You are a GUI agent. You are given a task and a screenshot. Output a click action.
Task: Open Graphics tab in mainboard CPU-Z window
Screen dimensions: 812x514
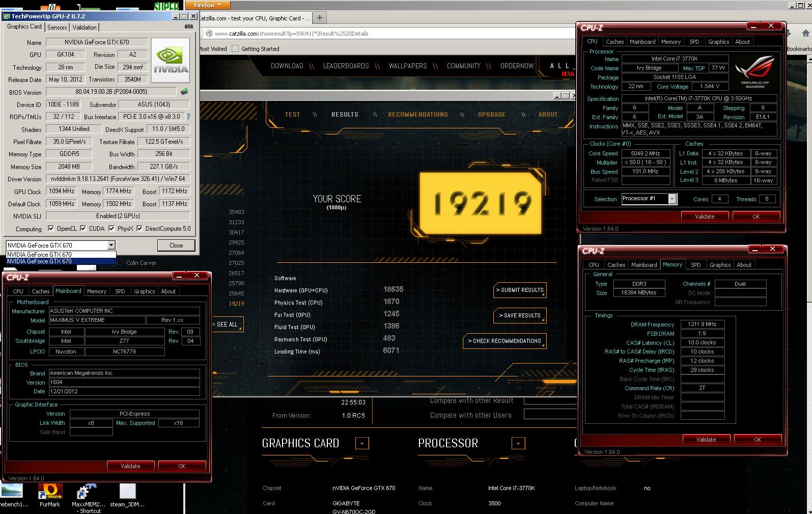[144, 291]
